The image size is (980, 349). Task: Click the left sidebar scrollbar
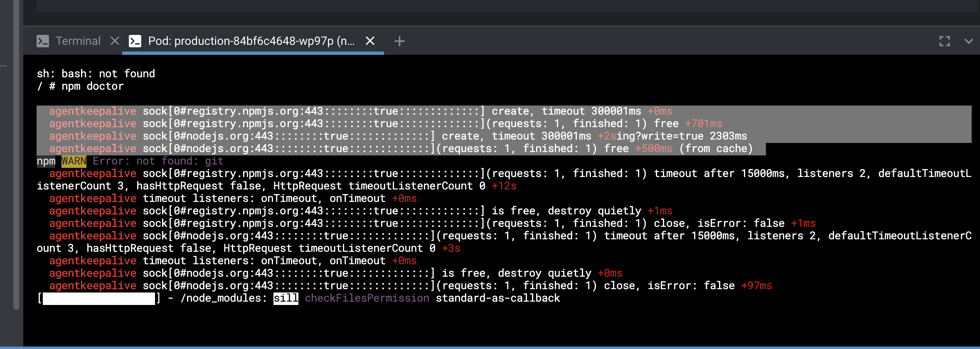[x=16, y=155]
